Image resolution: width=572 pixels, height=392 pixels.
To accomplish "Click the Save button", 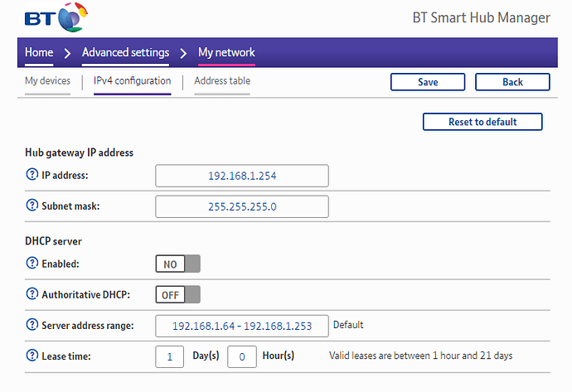I will [x=427, y=82].
